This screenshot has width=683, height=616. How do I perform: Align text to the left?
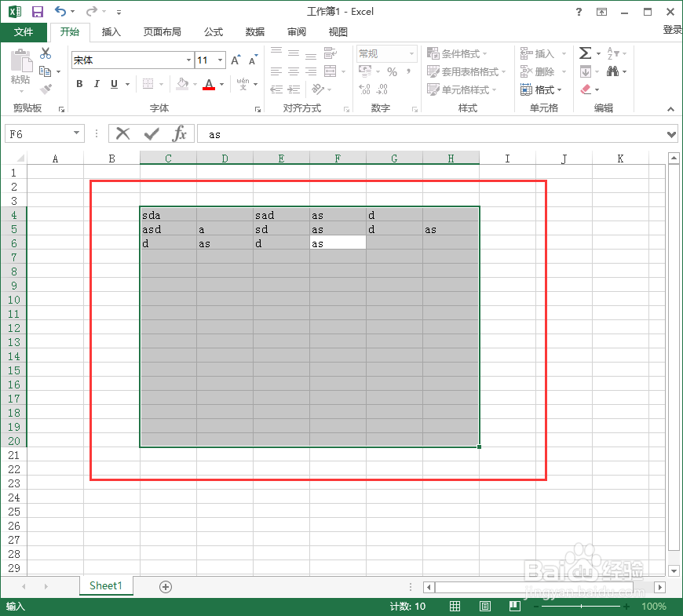276,71
